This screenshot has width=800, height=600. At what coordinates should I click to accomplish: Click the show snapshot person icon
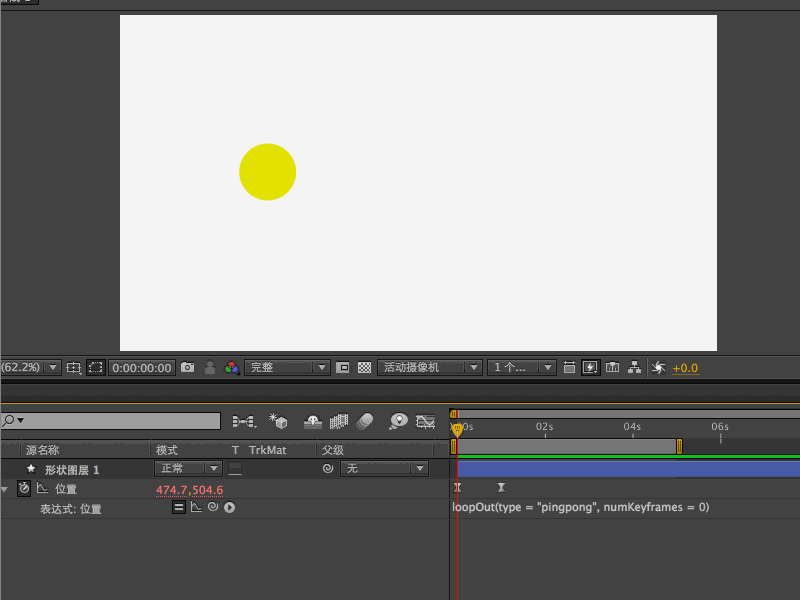tap(210, 367)
